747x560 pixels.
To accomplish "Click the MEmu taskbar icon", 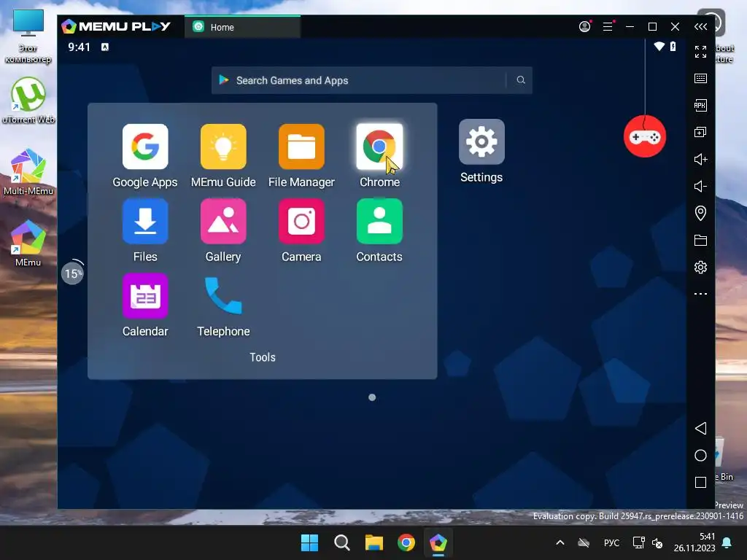I will [438, 542].
